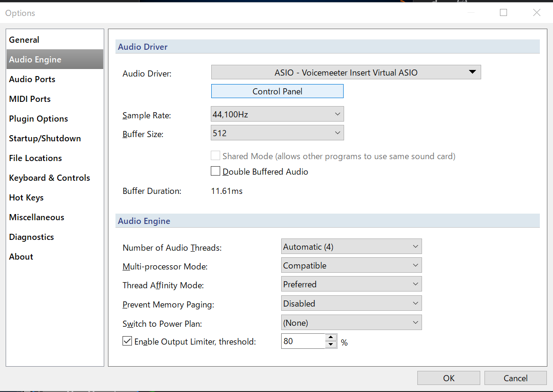Change Number of Audio Threads setting
Screen dimensions: 553x392
tap(351, 246)
